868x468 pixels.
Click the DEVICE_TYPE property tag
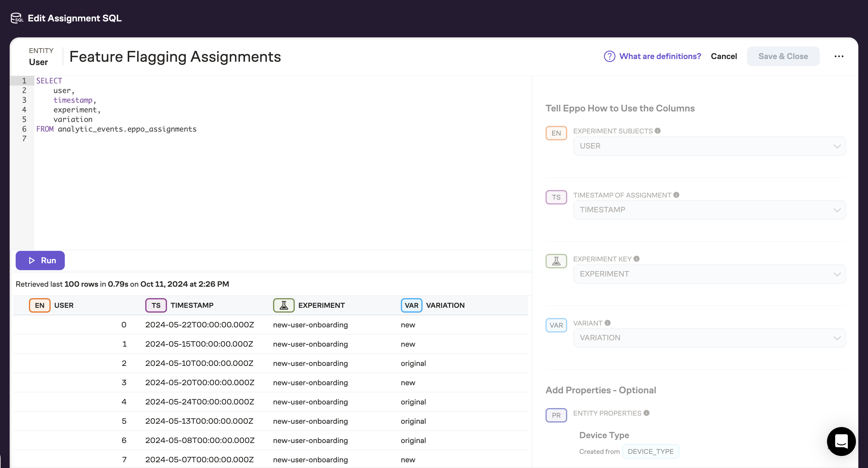pyautogui.click(x=650, y=451)
